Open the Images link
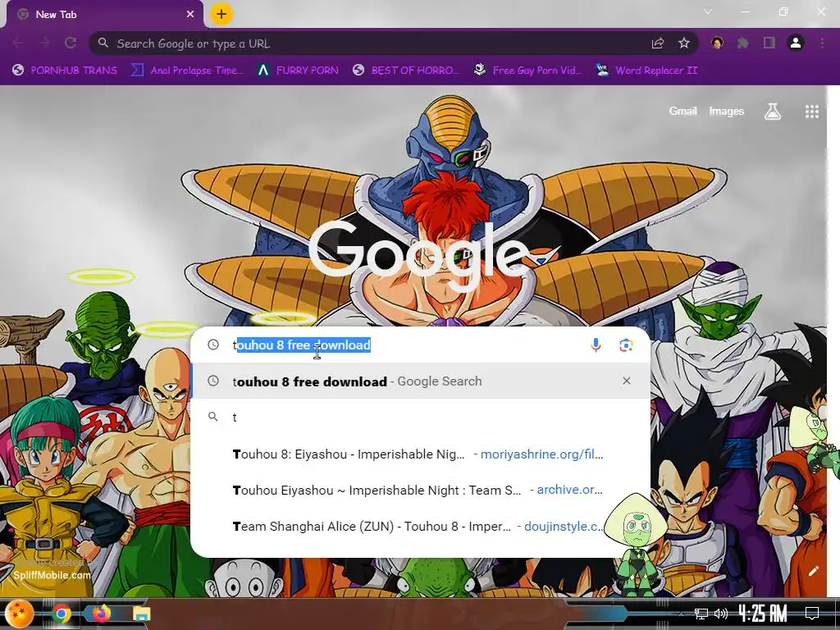Screen dimensions: 840x630 click(727, 111)
